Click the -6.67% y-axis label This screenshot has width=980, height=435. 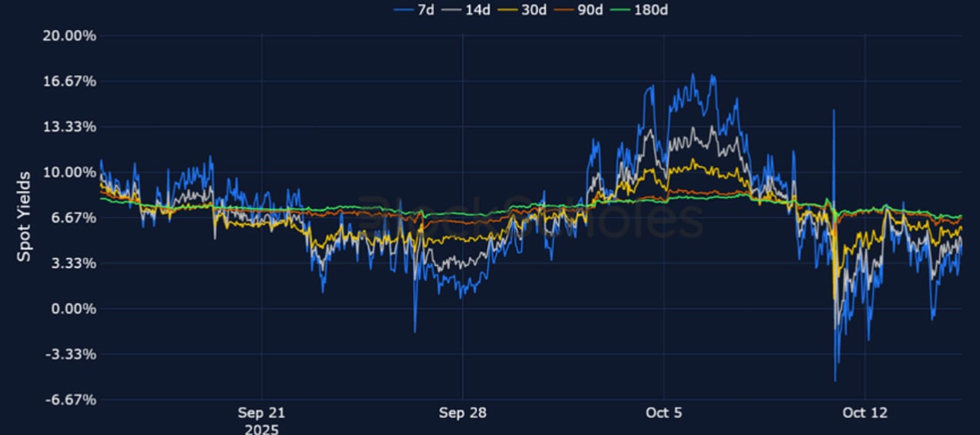(x=69, y=400)
